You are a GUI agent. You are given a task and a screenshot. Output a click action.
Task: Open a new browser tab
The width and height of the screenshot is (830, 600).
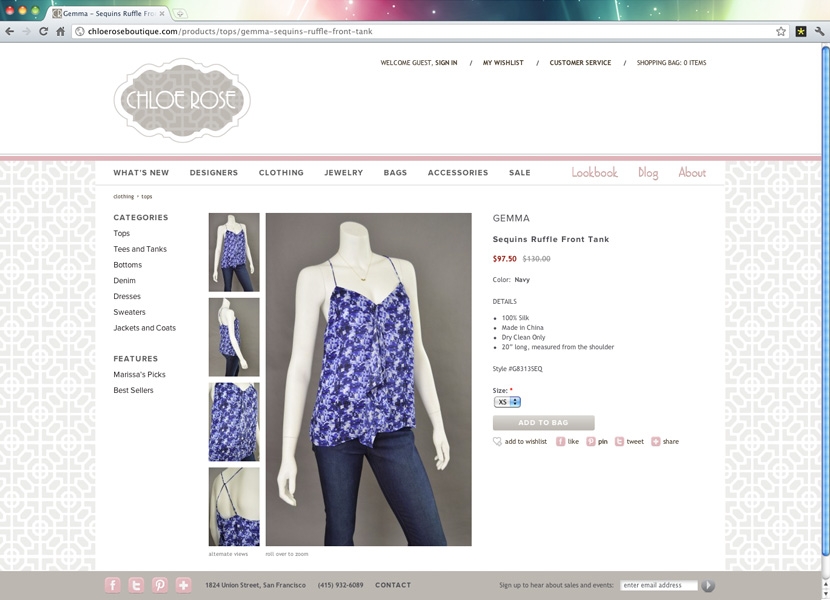tap(180, 13)
